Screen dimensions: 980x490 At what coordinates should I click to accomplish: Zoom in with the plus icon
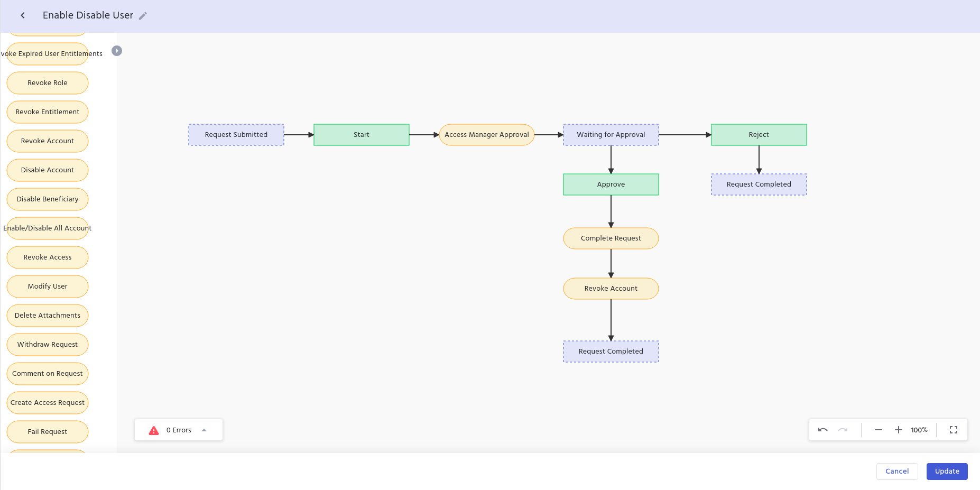(x=898, y=430)
